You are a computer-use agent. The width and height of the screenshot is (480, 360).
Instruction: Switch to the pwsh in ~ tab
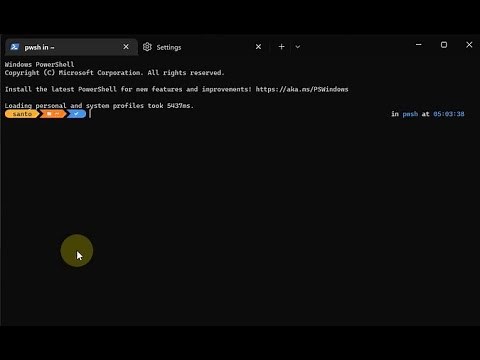(x=71, y=47)
